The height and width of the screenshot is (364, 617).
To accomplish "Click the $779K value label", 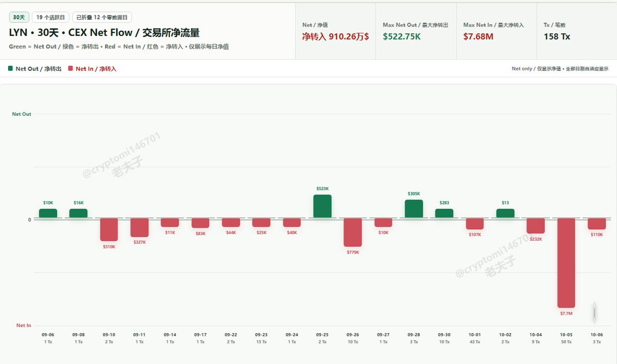I will click(353, 252).
